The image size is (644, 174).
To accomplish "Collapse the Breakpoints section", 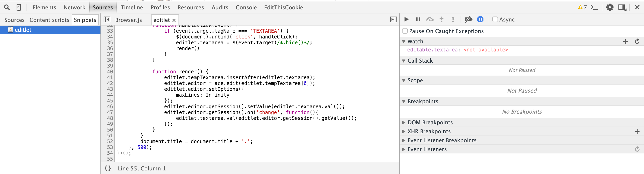I will pos(403,102).
